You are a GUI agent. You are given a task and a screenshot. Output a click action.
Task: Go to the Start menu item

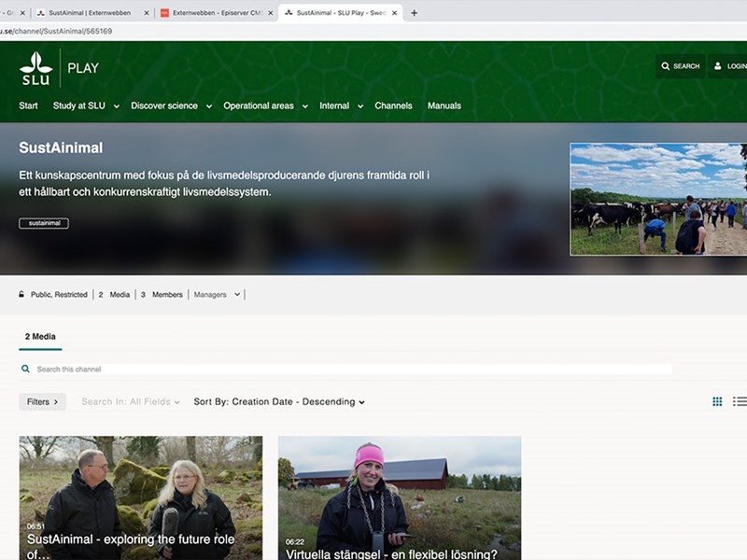[28, 105]
